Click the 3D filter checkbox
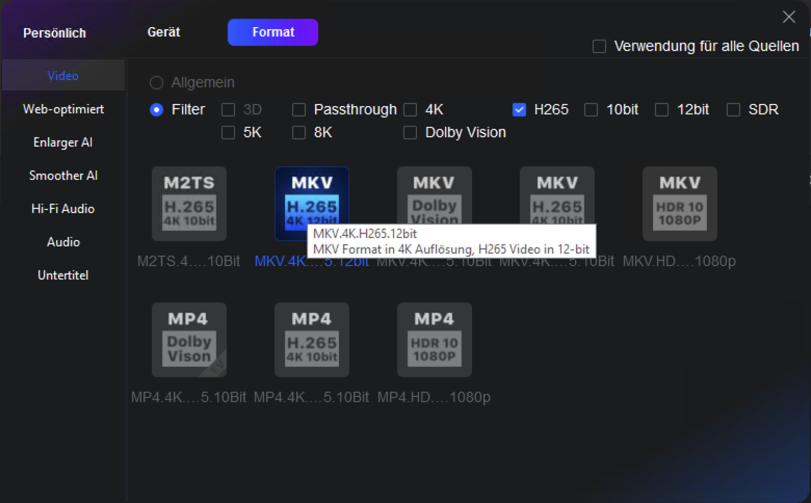 pyautogui.click(x=228, y=110)
